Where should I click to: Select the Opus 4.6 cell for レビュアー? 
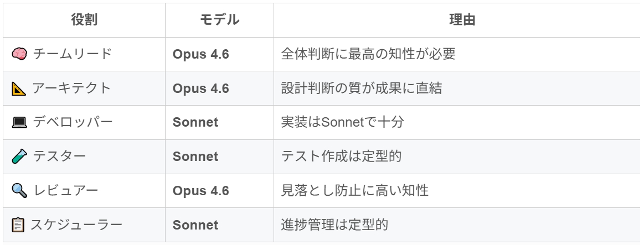[x=200, y=191]
